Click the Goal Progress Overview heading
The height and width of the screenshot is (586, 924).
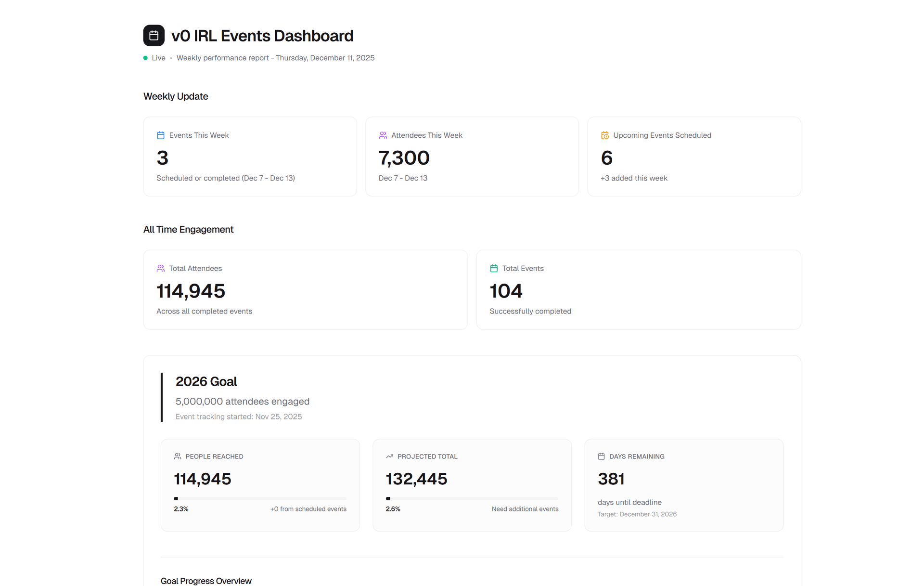point(206,581)
